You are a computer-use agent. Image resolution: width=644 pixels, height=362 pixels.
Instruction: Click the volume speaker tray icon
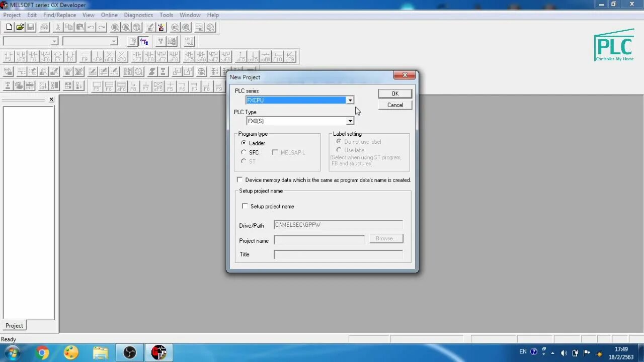[563, 352]
